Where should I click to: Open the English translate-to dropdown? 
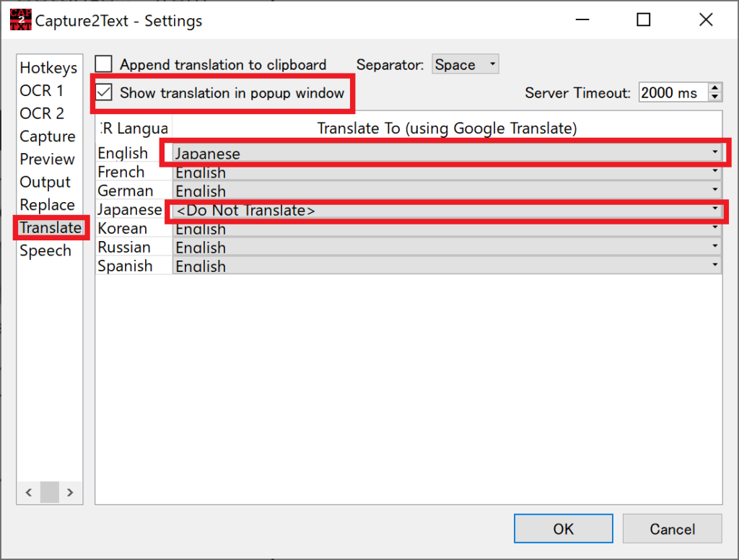coord(447,153)
